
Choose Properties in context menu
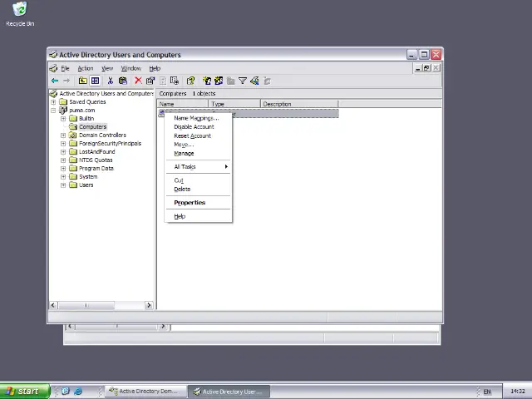[x=199, y=203]
